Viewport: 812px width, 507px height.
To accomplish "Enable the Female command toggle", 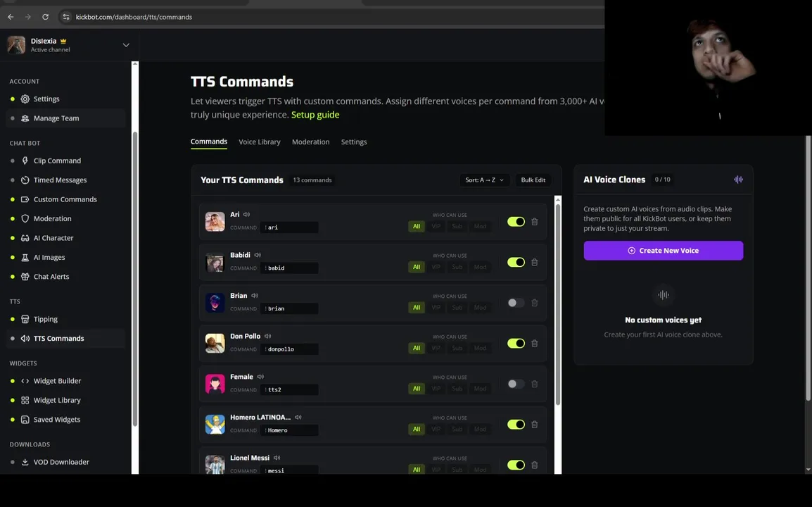I will (x=516, y=384).
